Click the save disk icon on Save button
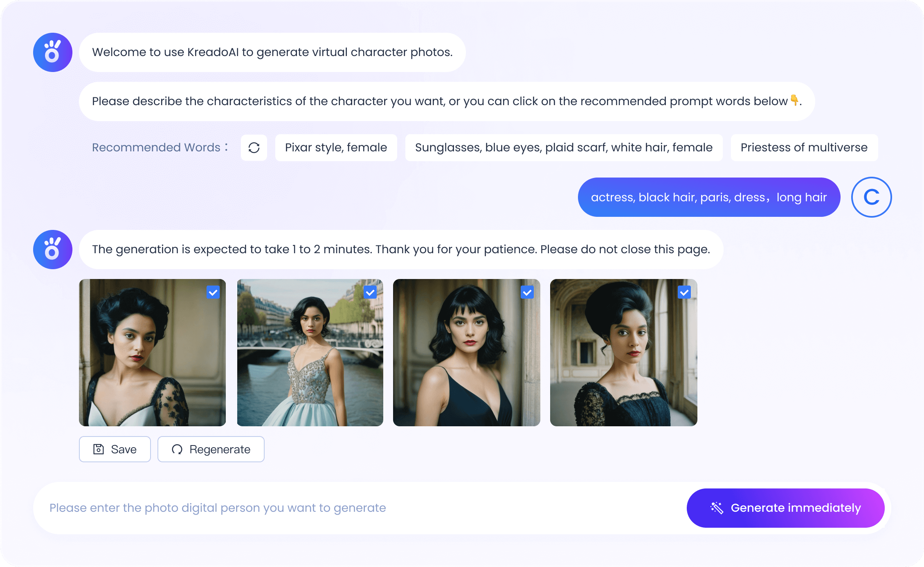This screenshot has height=567, width=924. (x=98, y=449)
